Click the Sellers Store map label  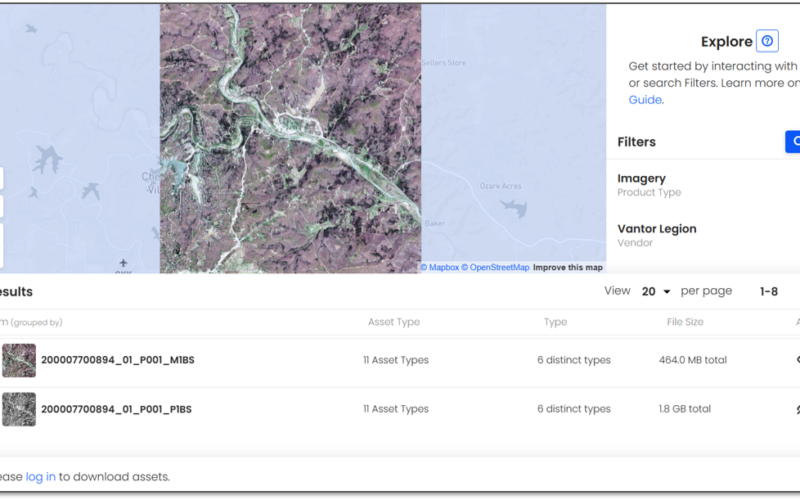pyautogui.click(x=444, y=63)
